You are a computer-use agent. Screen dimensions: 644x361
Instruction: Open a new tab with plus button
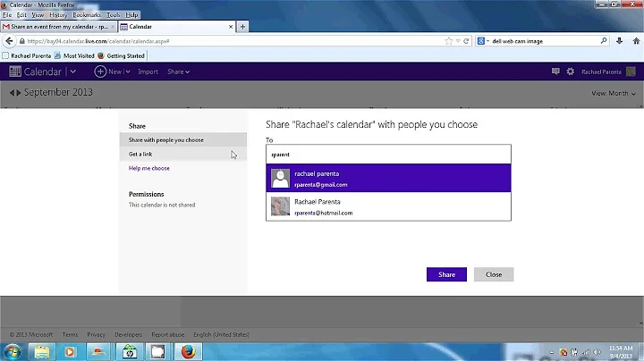[242, 27]
